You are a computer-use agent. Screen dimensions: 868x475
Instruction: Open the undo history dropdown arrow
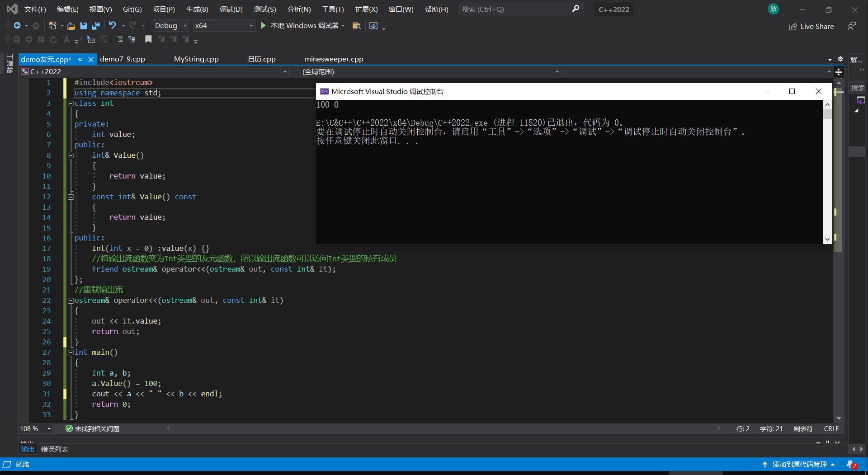[x=123, y=26]
